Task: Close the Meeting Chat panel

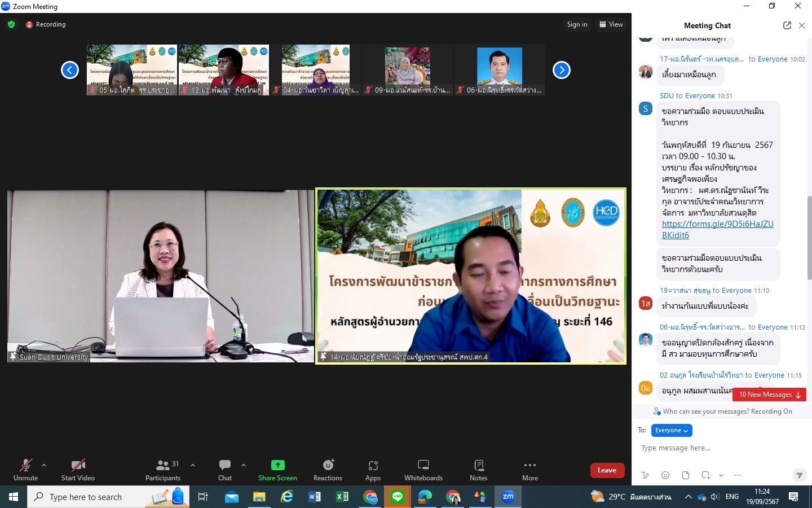Action: click(802, 25)
